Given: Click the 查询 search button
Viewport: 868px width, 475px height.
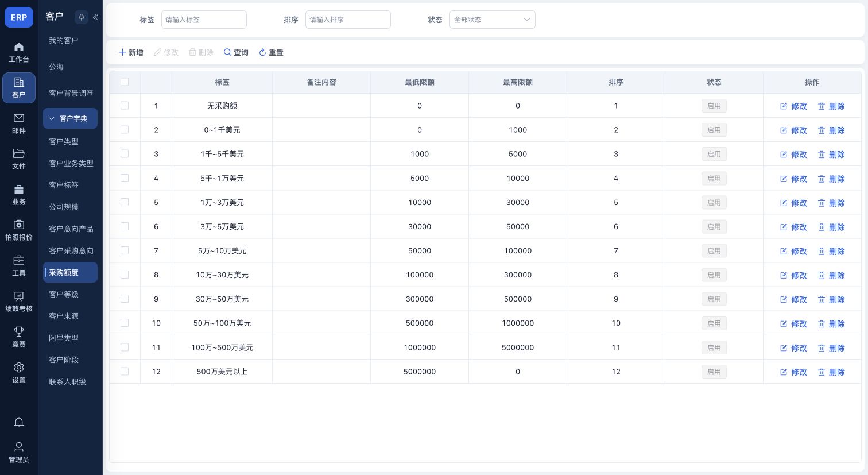Looking at the screenshot, I should 236,52.
